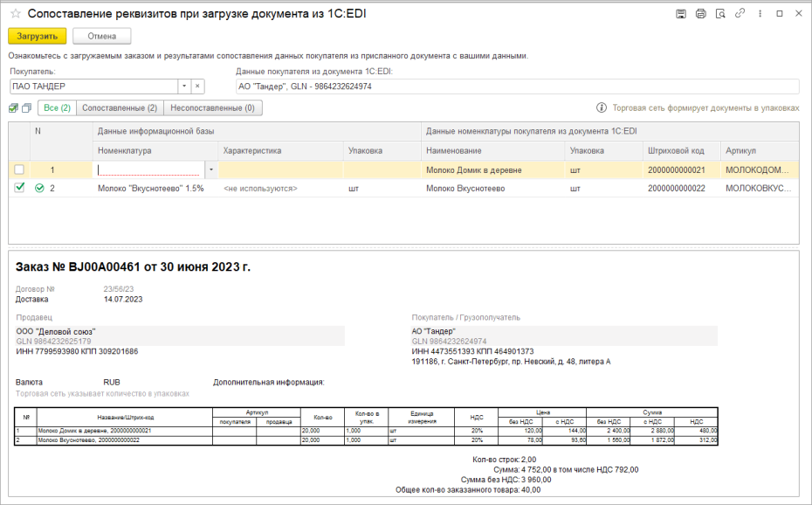Click the Характеристика column header
This screenshot has height=505, width=812.
pyautogui.click(x=280, y=151)
